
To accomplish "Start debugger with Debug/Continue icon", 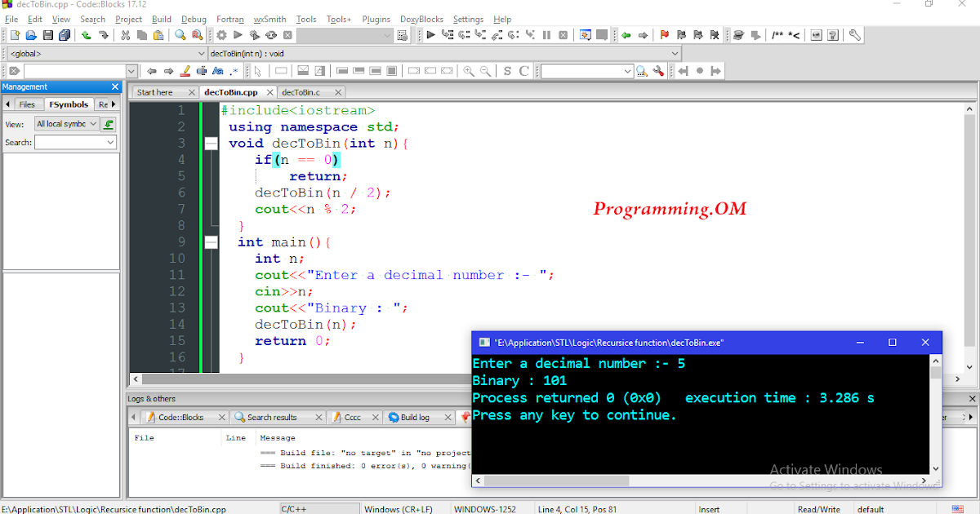I will 431,35.
